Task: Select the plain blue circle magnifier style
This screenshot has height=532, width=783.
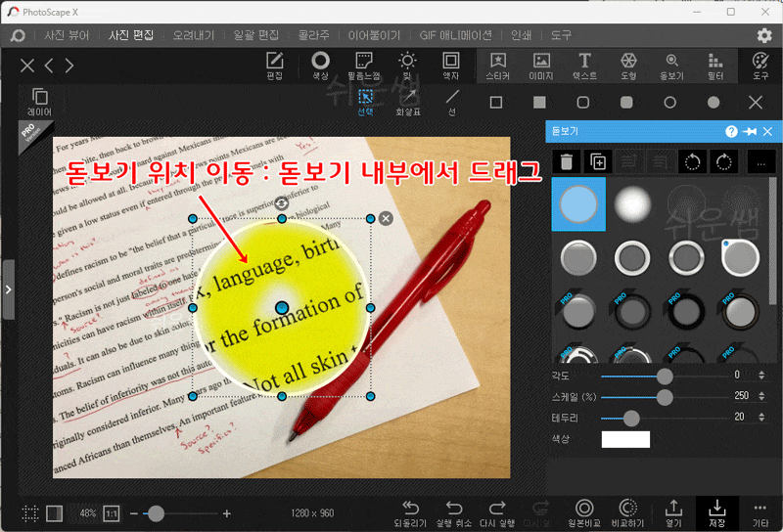Action: tap(578, 204)
